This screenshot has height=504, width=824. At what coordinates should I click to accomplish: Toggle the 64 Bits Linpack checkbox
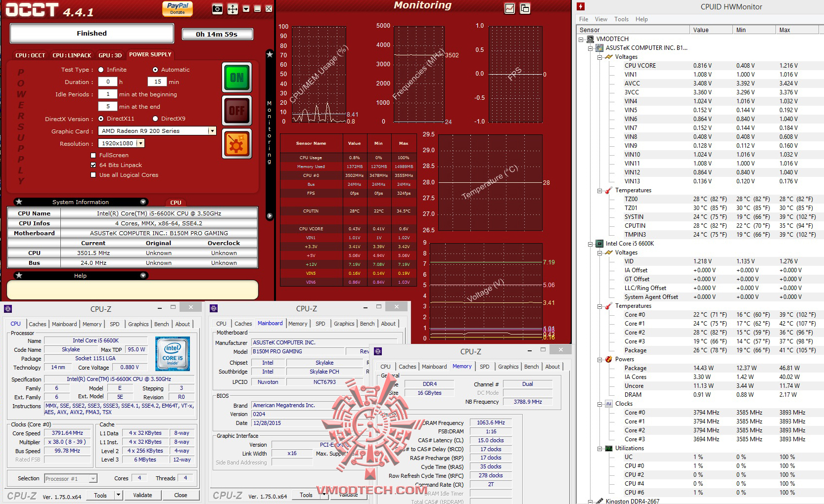point(93,165)
